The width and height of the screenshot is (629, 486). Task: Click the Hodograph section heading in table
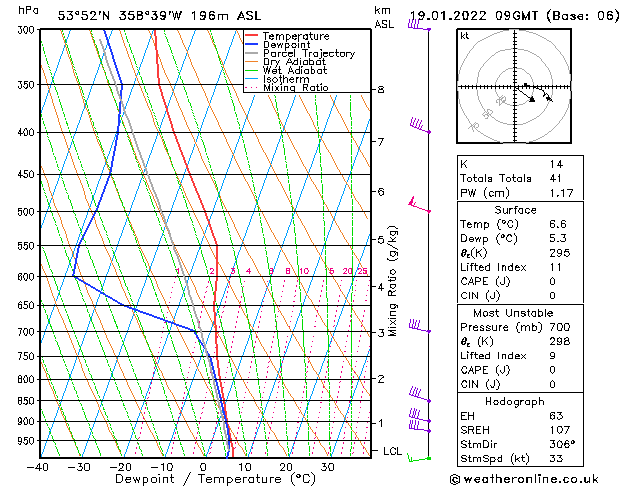515,401
